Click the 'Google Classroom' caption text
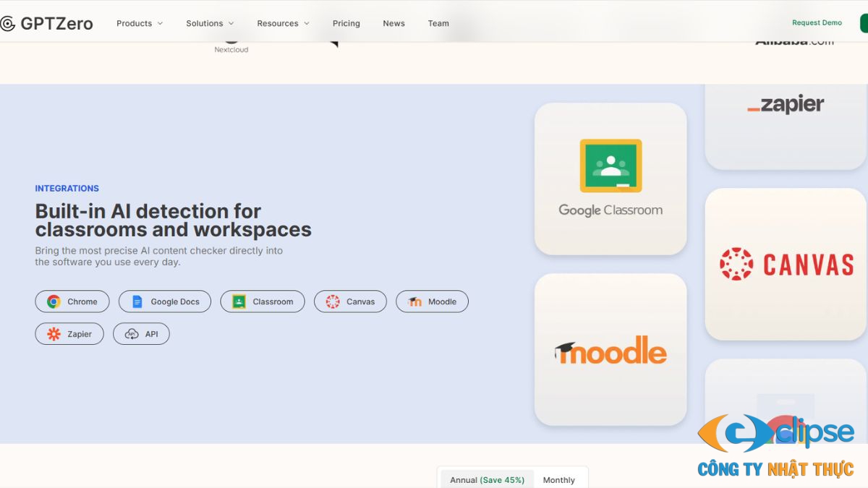 pyautogui.click(x=610, y=210)
